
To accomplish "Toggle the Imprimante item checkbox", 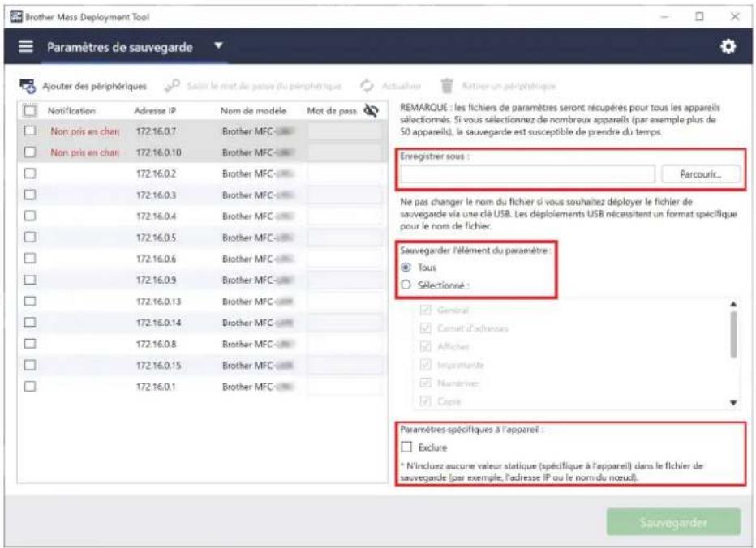I will (425, 365).
